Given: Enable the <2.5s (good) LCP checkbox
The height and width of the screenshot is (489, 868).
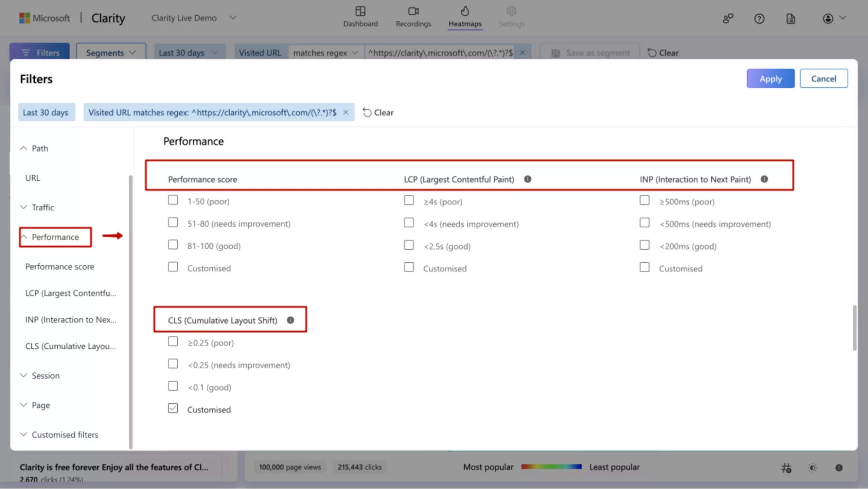Looking at the screenshot, I should tap(409, 245).
